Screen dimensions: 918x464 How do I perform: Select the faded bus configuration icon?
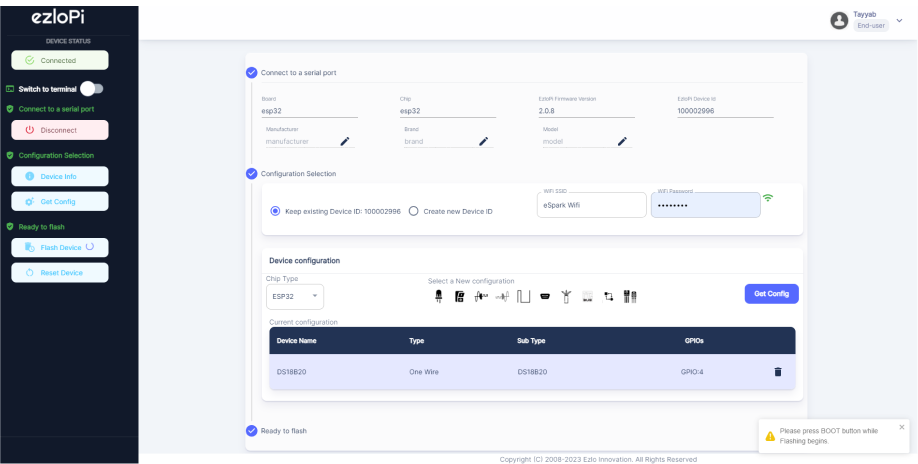click(588, 297)
